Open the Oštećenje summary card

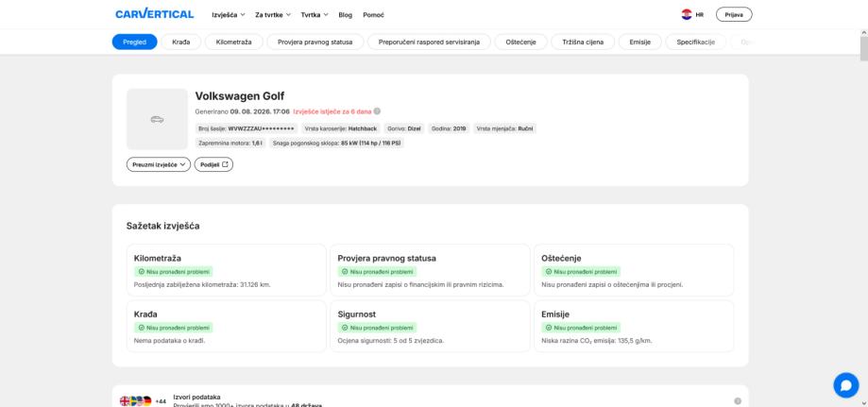pos(634,270)
